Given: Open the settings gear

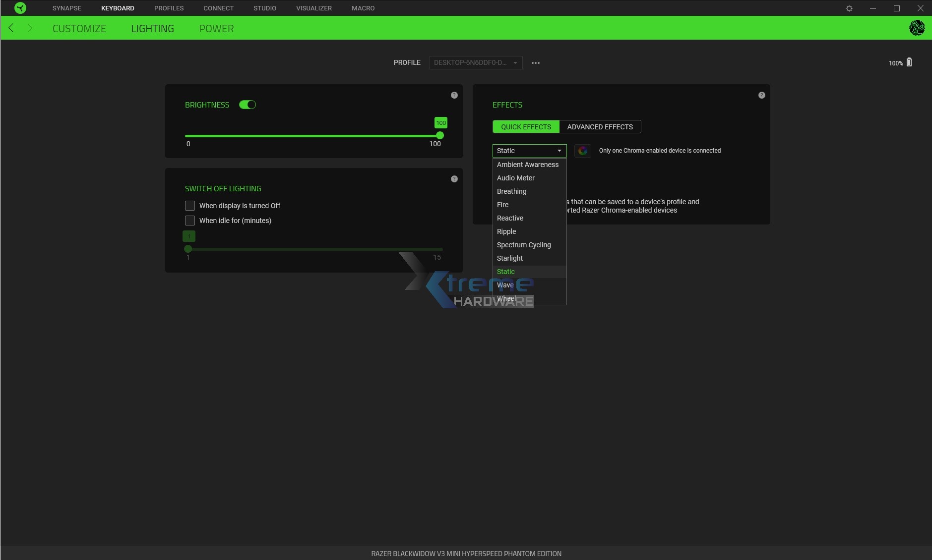Looking at the screenshot, I should click(x=849, y=8).
